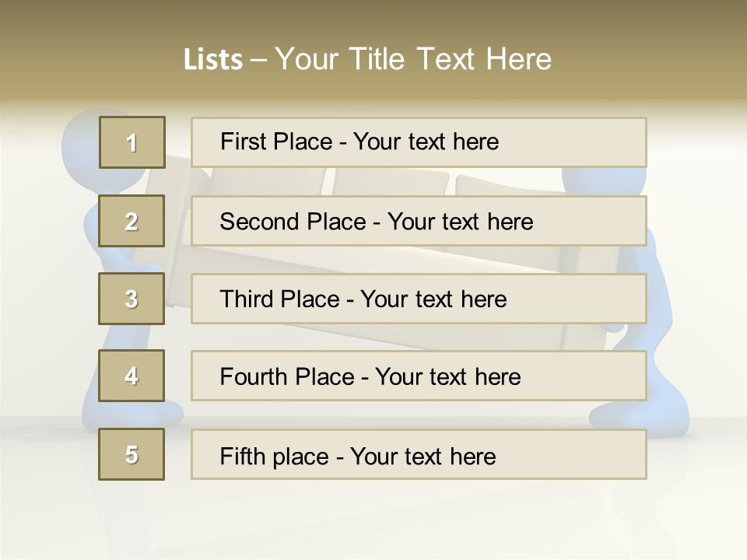Click the number 1 box
This screenshot has height=560, width=747.
click(132, 142)
